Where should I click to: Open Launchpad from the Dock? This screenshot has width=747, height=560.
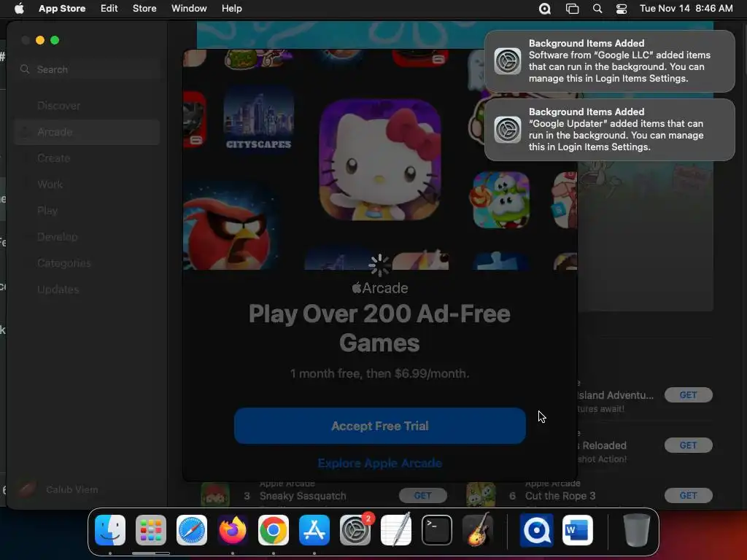(x=151, y=530)
